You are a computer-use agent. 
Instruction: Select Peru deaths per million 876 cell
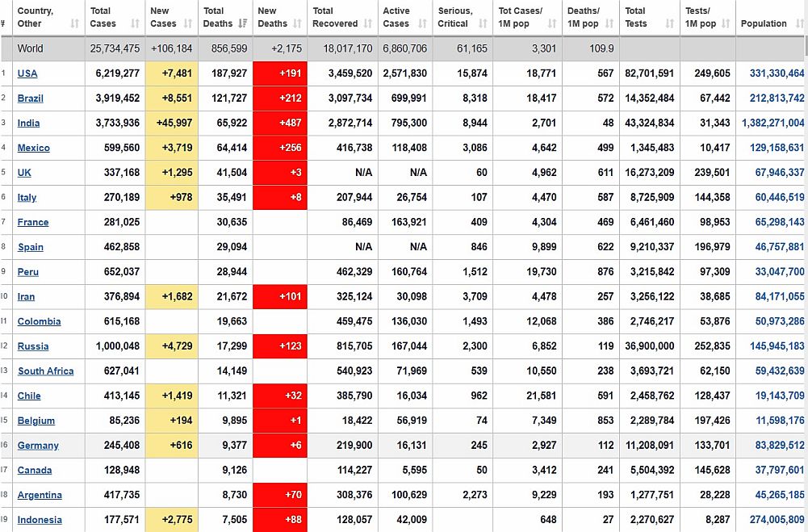pos(591,272)
